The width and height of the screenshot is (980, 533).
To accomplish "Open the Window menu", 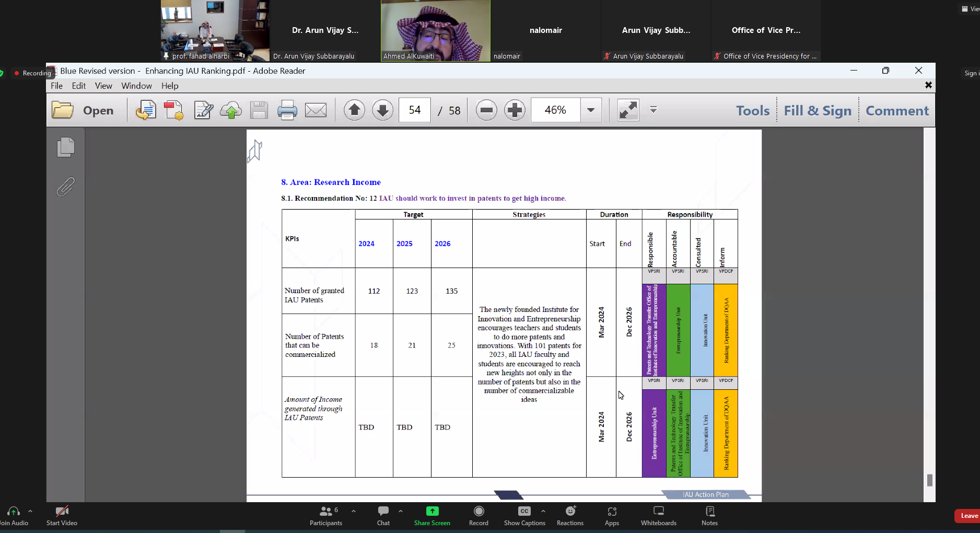I will pyautogui.click(x=136, y=86).
